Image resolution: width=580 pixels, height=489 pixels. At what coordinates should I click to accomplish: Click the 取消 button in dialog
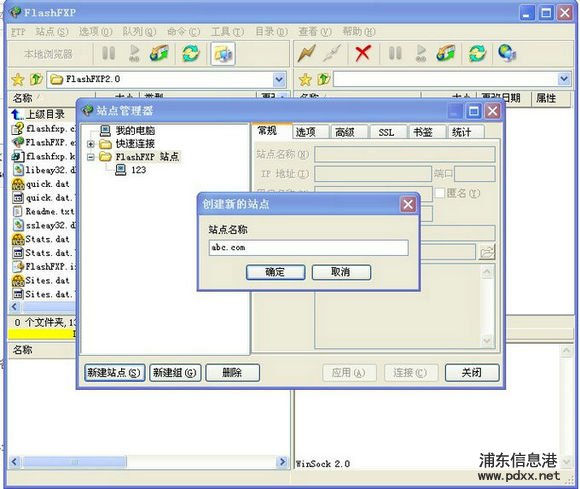pyautogui.click(x=341, y=272)
